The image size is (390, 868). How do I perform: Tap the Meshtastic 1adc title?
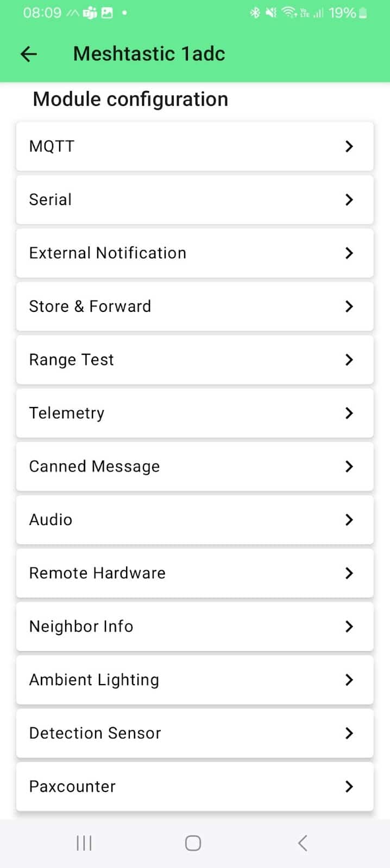(x=149, y=54)
